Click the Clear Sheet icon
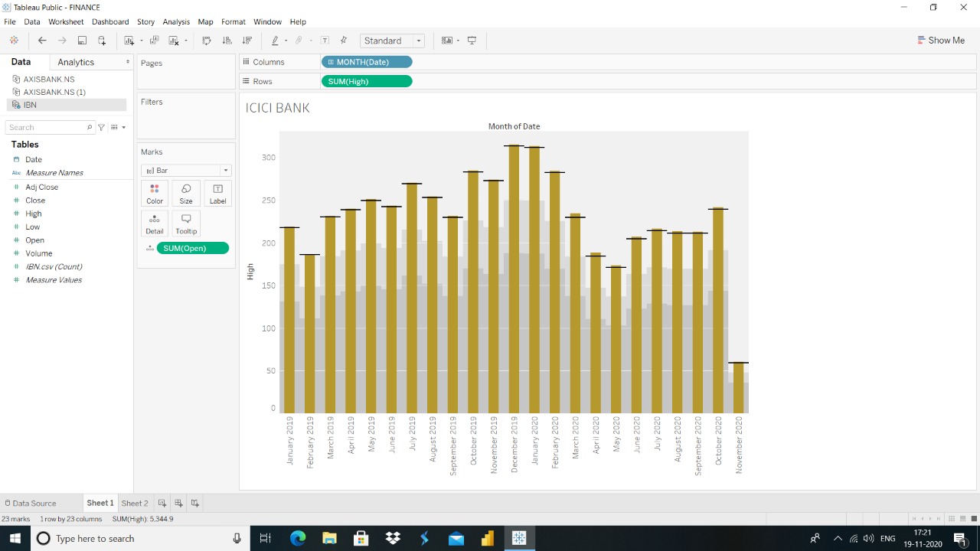The image size is (980, 551). tap(174, 41)
